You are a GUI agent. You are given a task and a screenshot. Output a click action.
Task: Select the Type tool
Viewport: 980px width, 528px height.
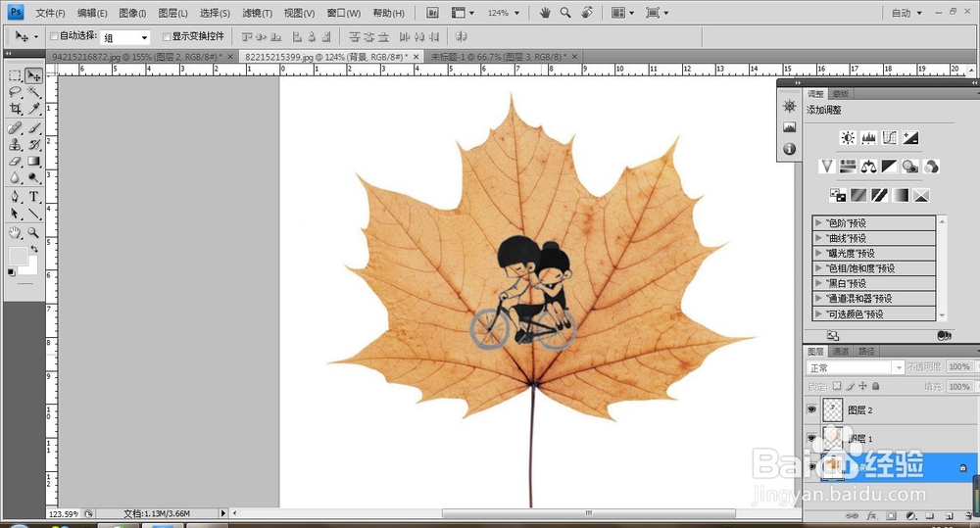point(33,197)
